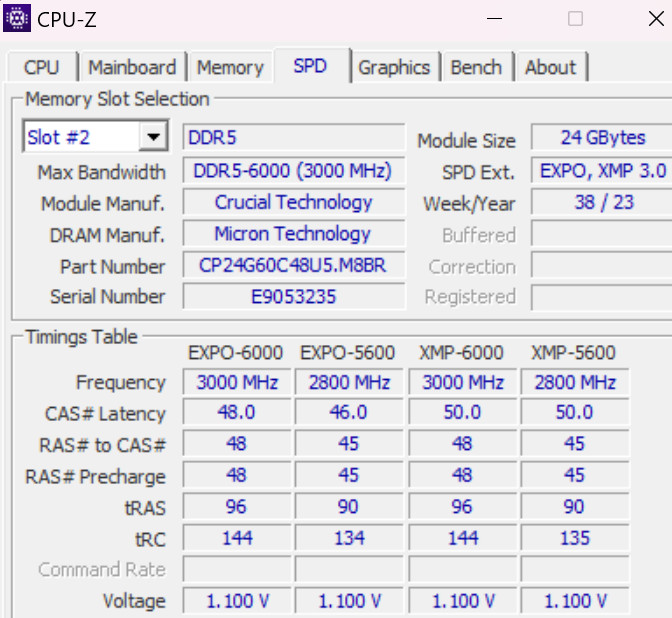The width and height of the screenshot is (672, 618).
Task: Click the XMP-6000 RAS# Precharge value 48
Action: pyautogui.click(x=462, y=475)
